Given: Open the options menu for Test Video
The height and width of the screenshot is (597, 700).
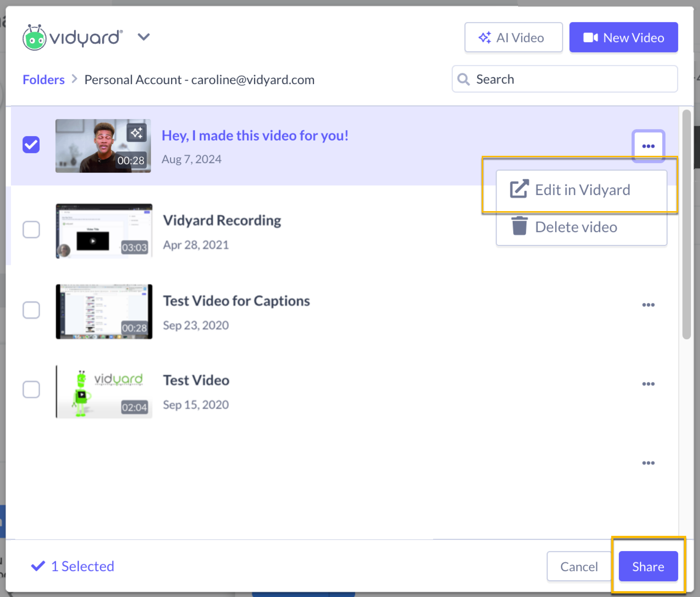Looking at the screenshot, I should pyautogui.click(x=648, y=383).
